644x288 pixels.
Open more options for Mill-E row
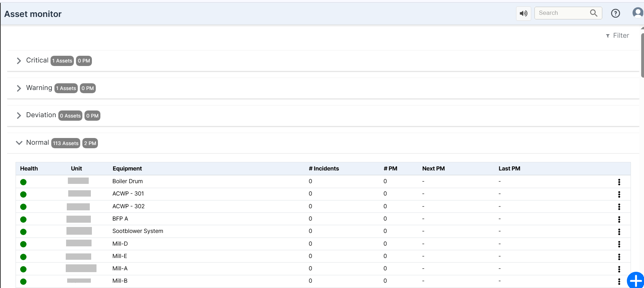click(619, 257)
